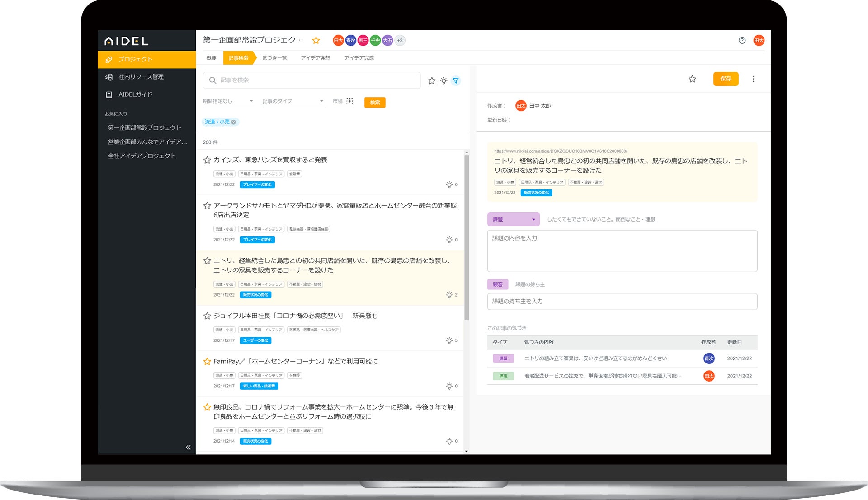Toggle the filter funnel icon in search bar
Viewport: 868px width, 500px height.
[x=456, y=81]
